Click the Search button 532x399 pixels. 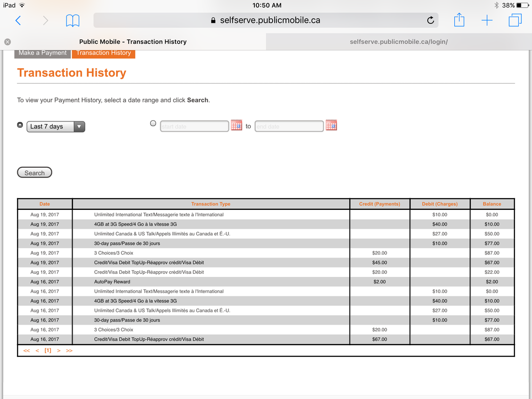point(35,173)
